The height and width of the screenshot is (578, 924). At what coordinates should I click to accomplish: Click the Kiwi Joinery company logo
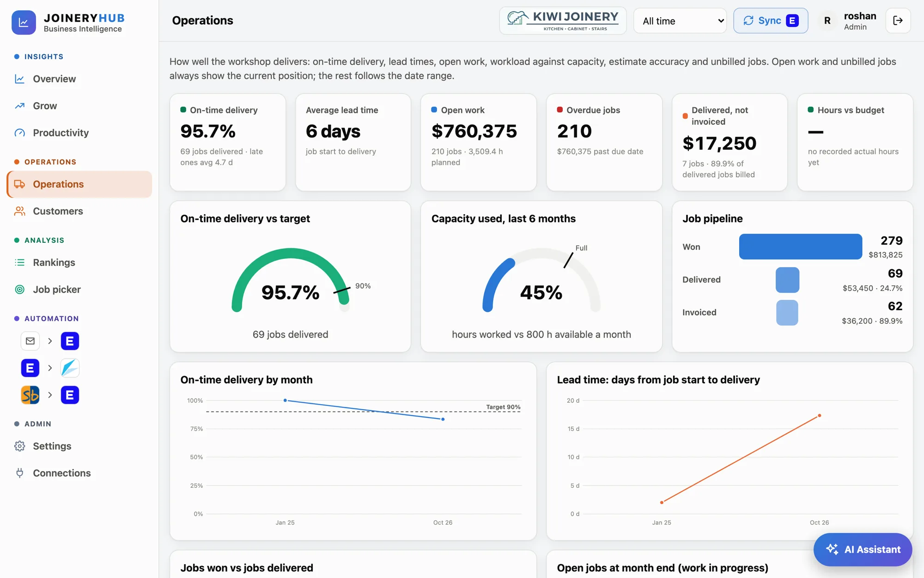tap(563, 21)
